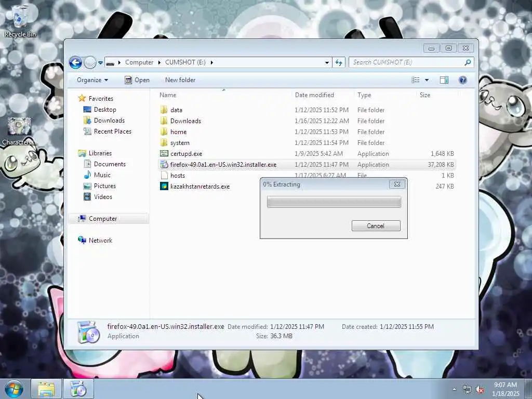Open Recent Places in sidebar
Screen dimensions: 532x399
[112, 131]
